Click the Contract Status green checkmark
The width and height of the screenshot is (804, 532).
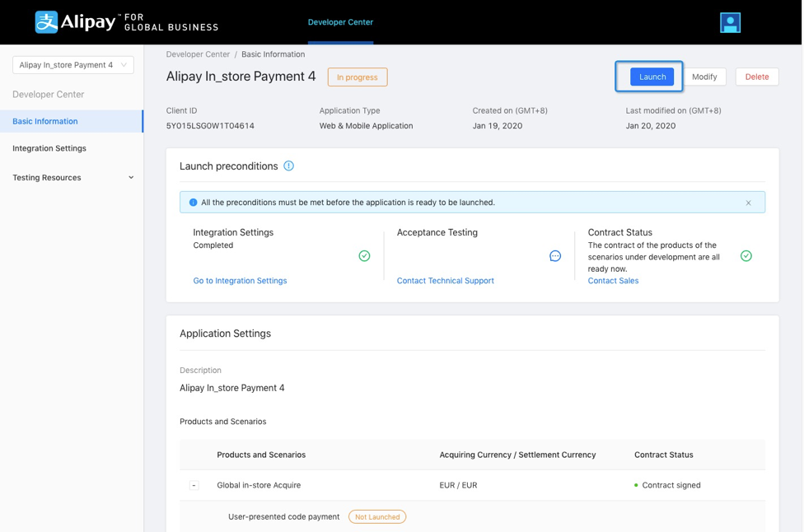coord(746,256)
